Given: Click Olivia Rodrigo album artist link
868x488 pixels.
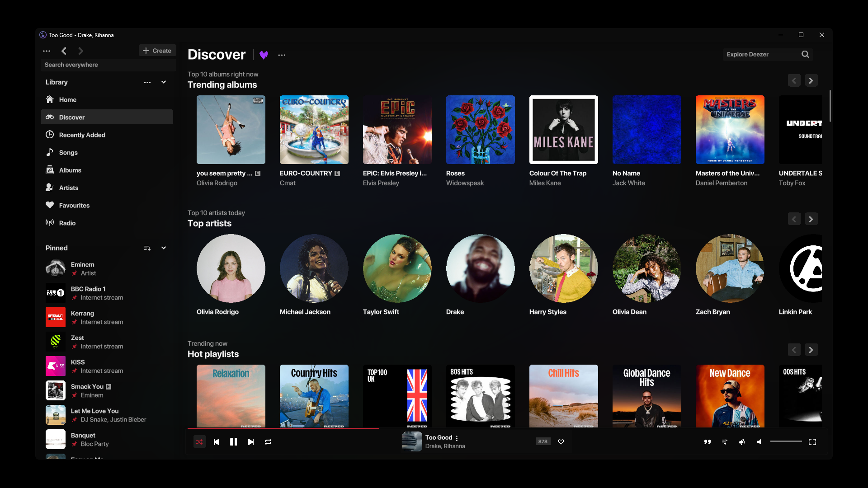Looking at the screenshot, I should pyautogui.click(x=217, y=183).
